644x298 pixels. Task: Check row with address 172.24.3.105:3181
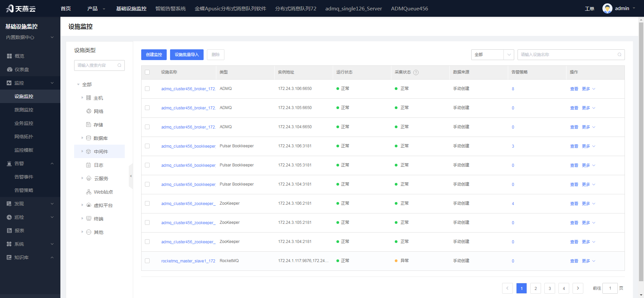click(147, 165)
